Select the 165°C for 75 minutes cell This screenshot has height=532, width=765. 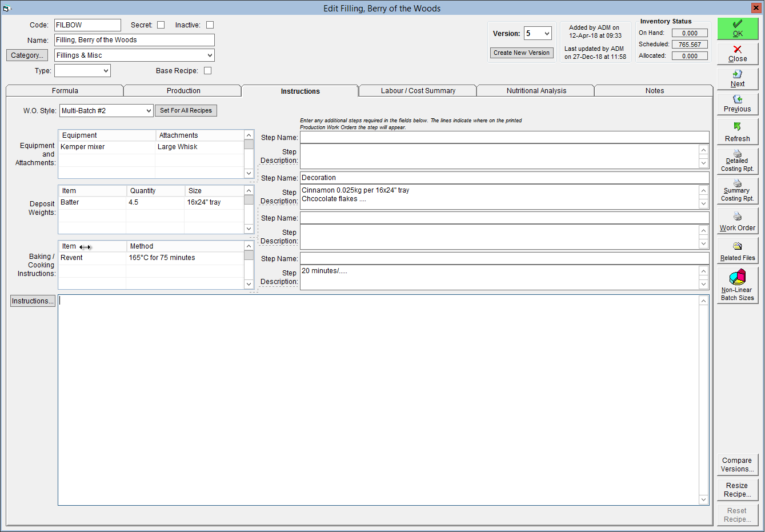click(185, 258)
